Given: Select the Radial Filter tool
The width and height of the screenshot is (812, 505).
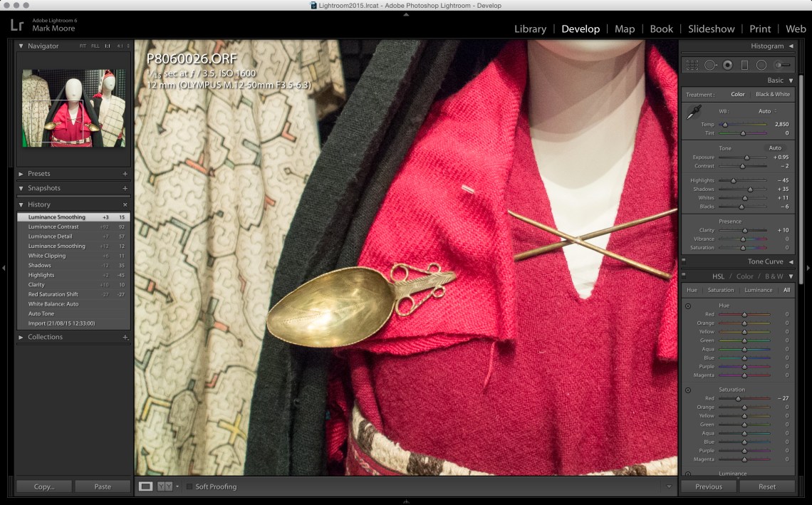Looking at the screenshot, I should pyautogui.click(x=761, y=65).
